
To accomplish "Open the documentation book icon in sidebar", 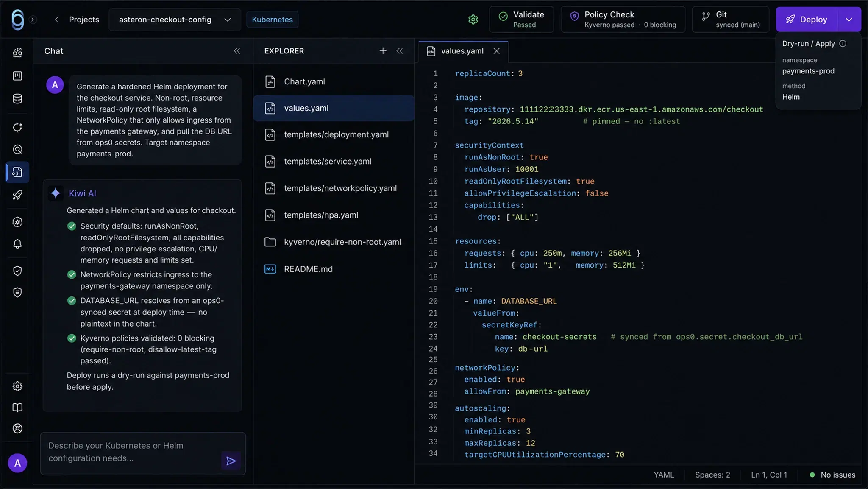I will (17, 408).
